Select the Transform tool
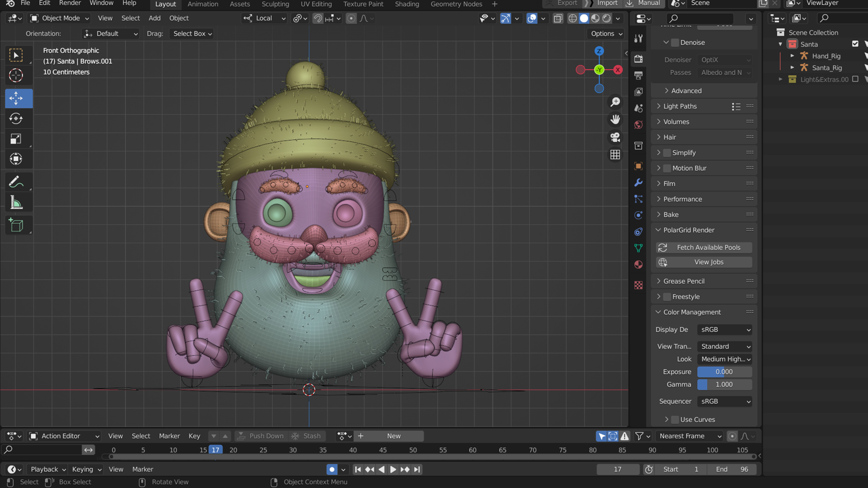The image size is (868, 488). [16, 159]
